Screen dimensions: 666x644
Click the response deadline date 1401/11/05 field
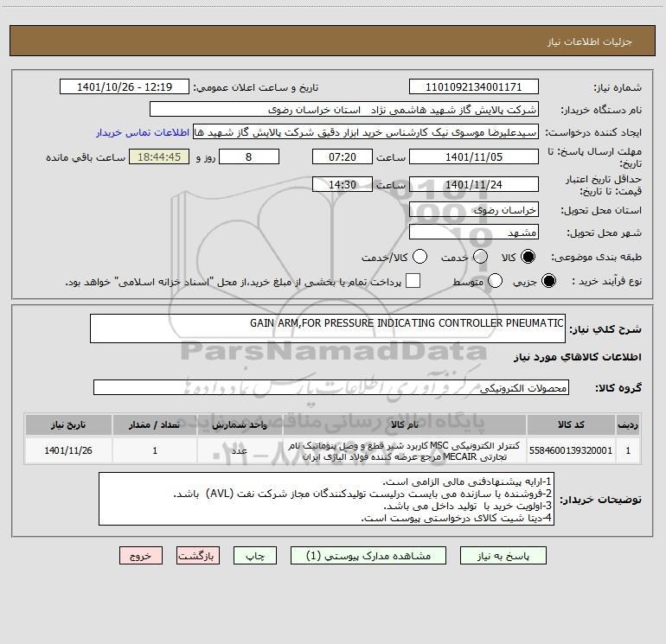click(x=474, y=156)
